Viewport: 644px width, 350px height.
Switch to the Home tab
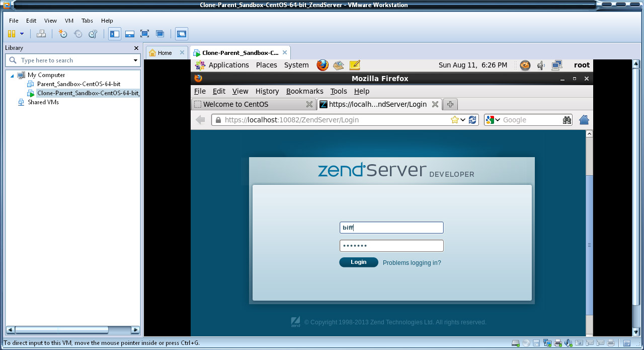point(165,52)
